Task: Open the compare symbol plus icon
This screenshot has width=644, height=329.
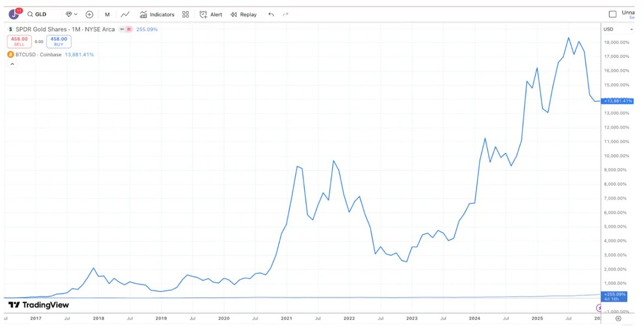Action: coord(89,14)
